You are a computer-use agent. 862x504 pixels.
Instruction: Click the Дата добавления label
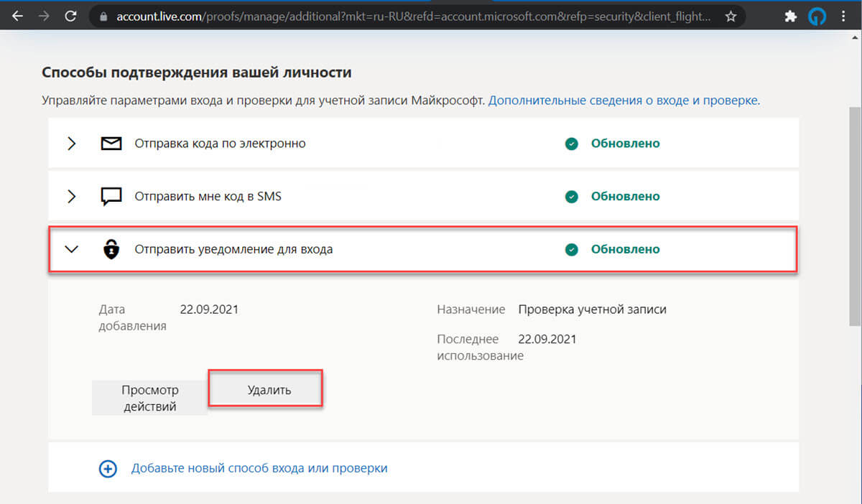click(x=133, y=317)
